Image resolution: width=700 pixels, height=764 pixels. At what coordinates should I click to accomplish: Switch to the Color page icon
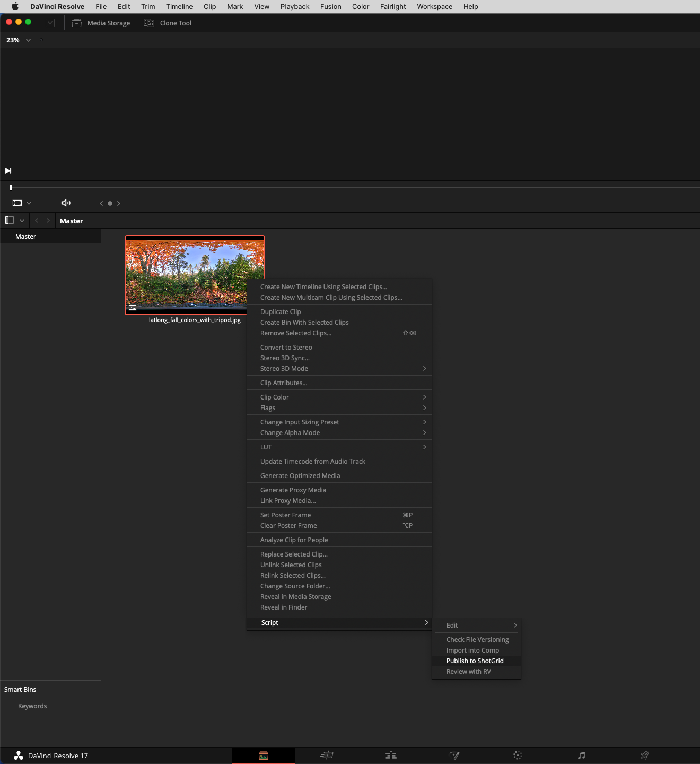coord(518,756)
